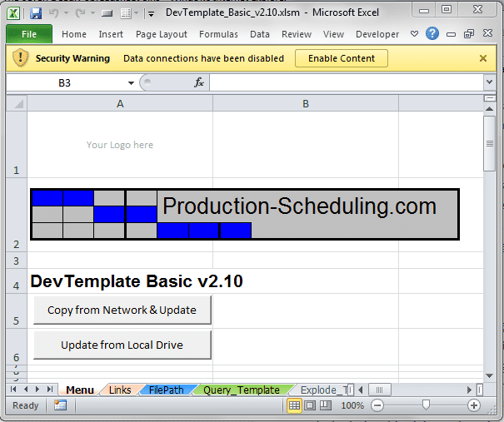Open the Page Layout ribbon tab
Image resolution: width=504 pixels, height=422 pixels.
[x=162, y=34]
